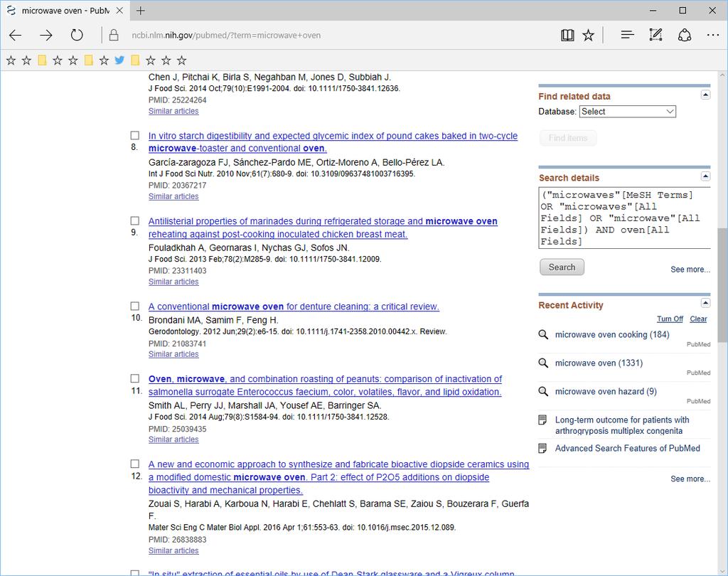Viewport: 728px width, 576px height.
Task: Click the Search button under Search details
Action: 562,267
